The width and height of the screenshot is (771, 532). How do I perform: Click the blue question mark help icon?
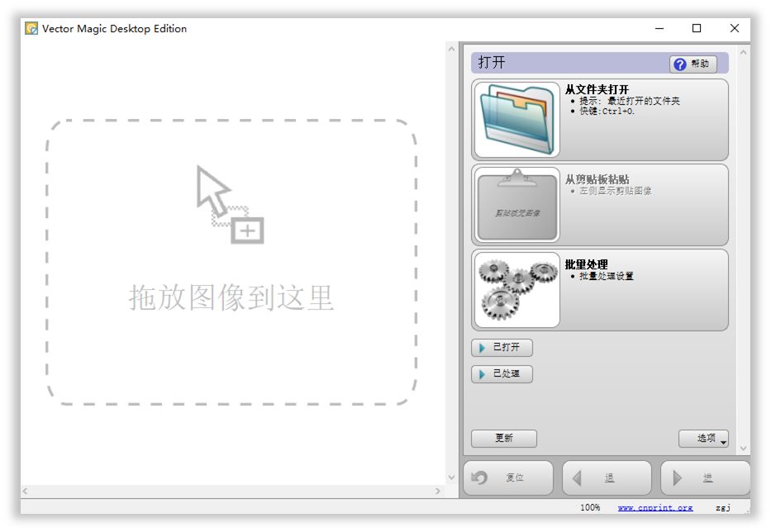tap(680, 64)
